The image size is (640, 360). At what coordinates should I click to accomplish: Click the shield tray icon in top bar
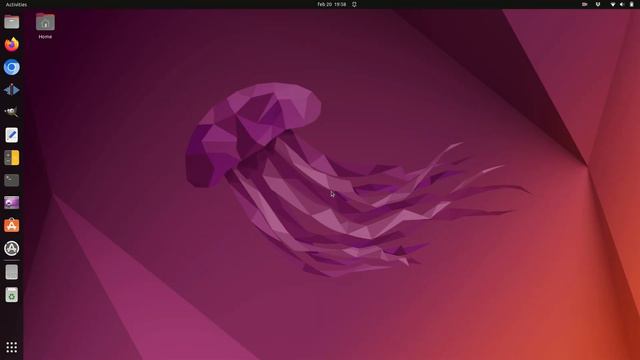tap(598, 4)
